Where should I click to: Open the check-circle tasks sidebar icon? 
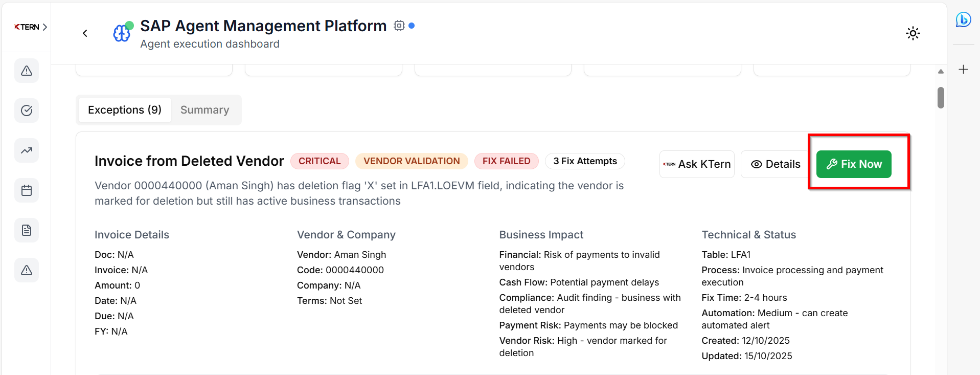pyautogui.click(x=27, y=111)
